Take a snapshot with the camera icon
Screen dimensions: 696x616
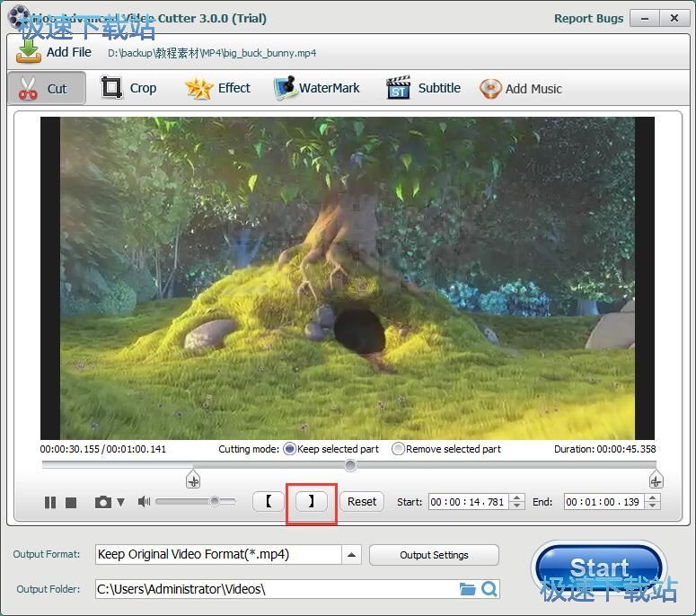point(103,502)
